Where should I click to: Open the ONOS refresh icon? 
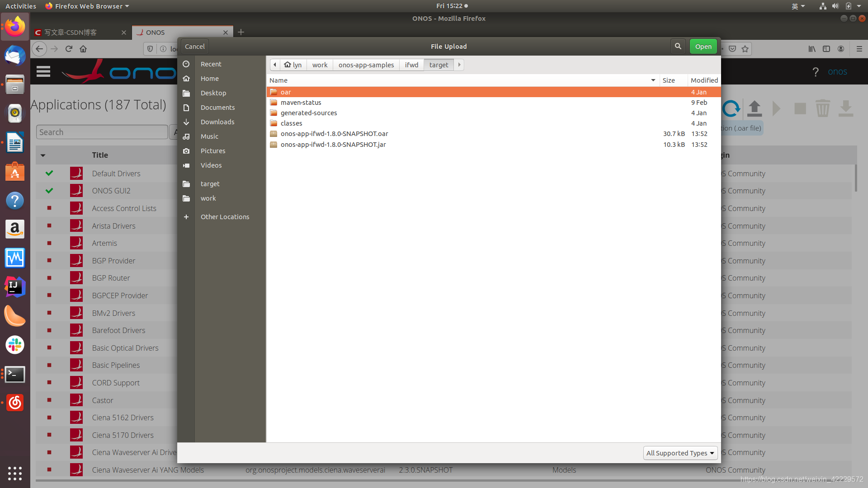(x=731, y=108)
